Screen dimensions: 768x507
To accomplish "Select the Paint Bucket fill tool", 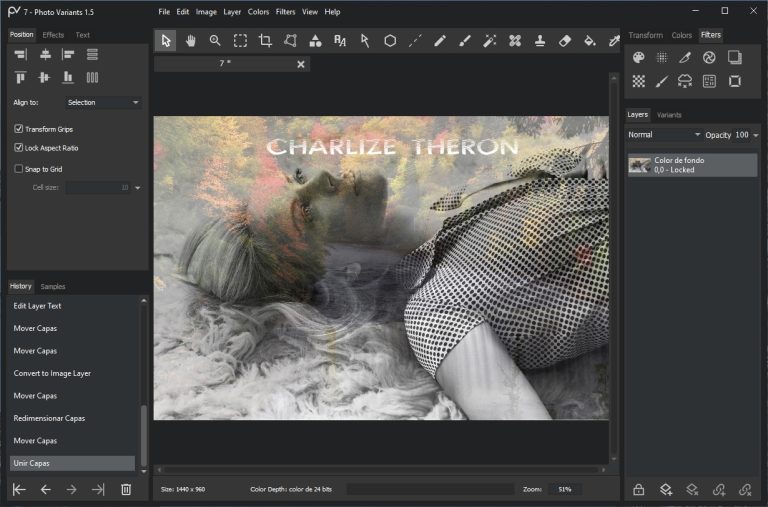I will [x=590, y=41].
